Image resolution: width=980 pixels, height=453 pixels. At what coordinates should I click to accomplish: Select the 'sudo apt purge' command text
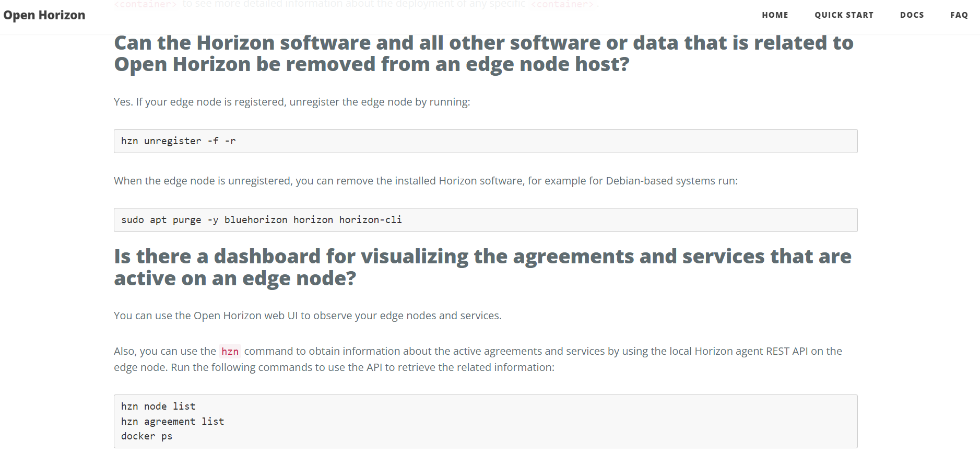[261, 219]
